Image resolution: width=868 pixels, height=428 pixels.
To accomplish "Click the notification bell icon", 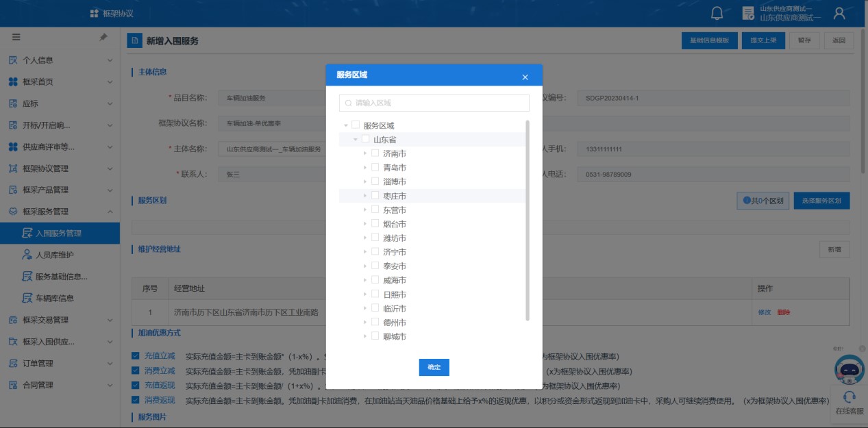I will pyautogui.click(x=717, y=13).
